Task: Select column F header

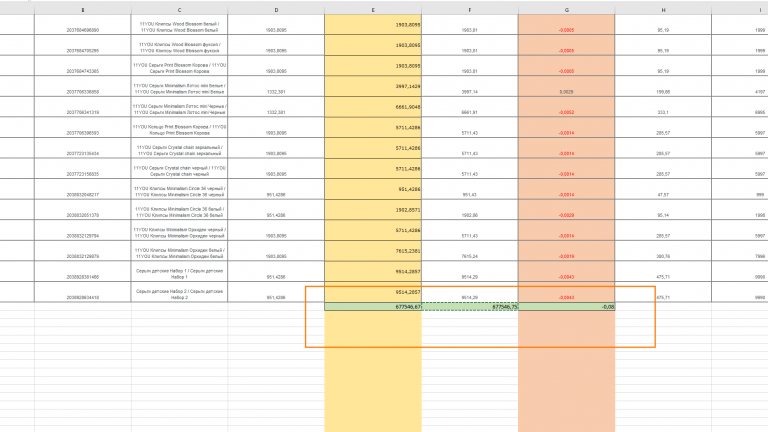Action: (470, 10)
